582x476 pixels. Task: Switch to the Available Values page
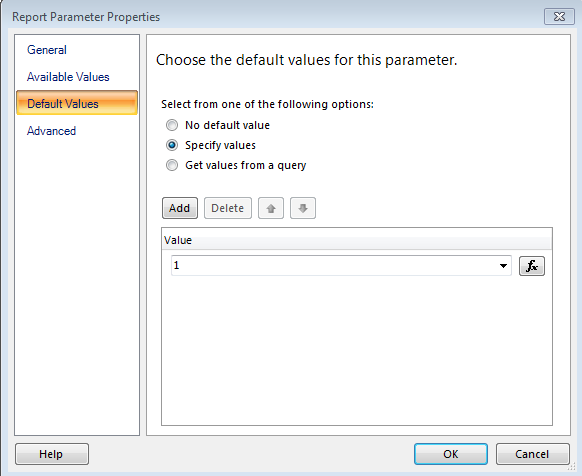pyautogui.click(x=68, y=77)
